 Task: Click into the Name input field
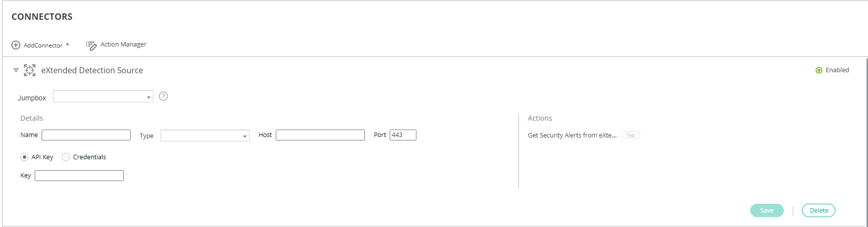coord(86,135)
